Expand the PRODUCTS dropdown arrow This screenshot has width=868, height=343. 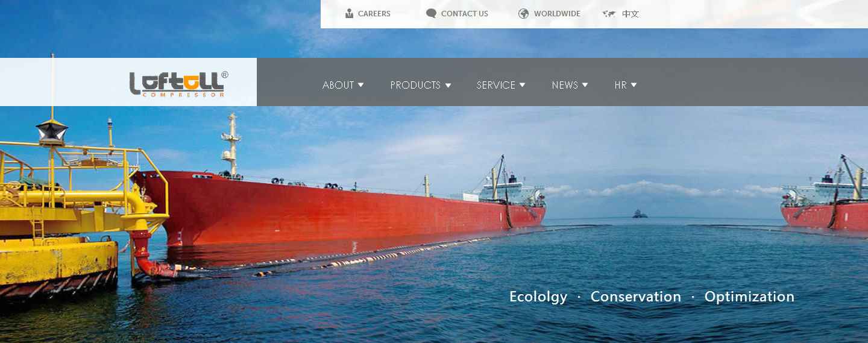(x=448, y=85)
